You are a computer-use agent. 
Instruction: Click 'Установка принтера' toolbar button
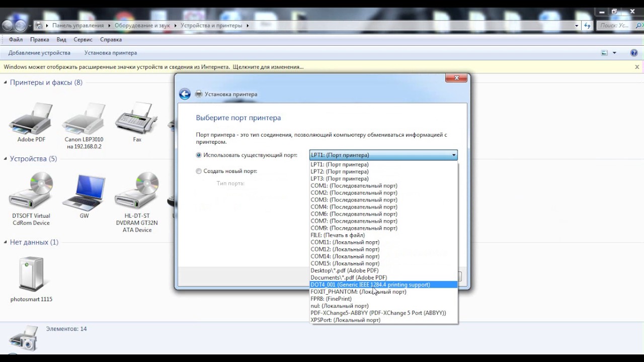tap(111, 53)
